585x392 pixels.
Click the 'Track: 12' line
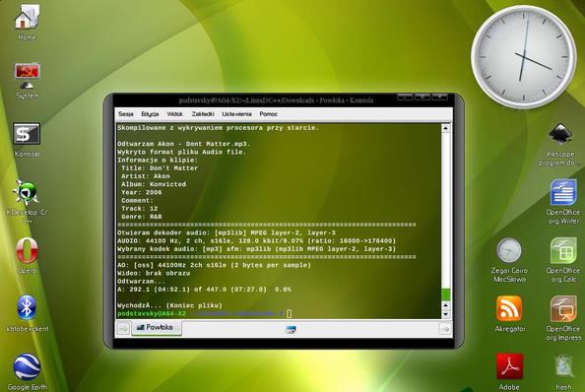pos(140,209)
